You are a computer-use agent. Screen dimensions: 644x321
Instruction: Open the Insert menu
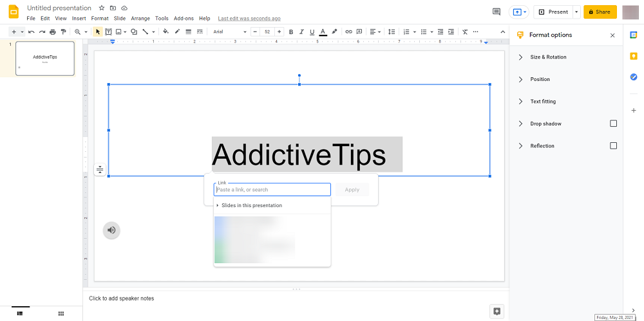point(79,19)
